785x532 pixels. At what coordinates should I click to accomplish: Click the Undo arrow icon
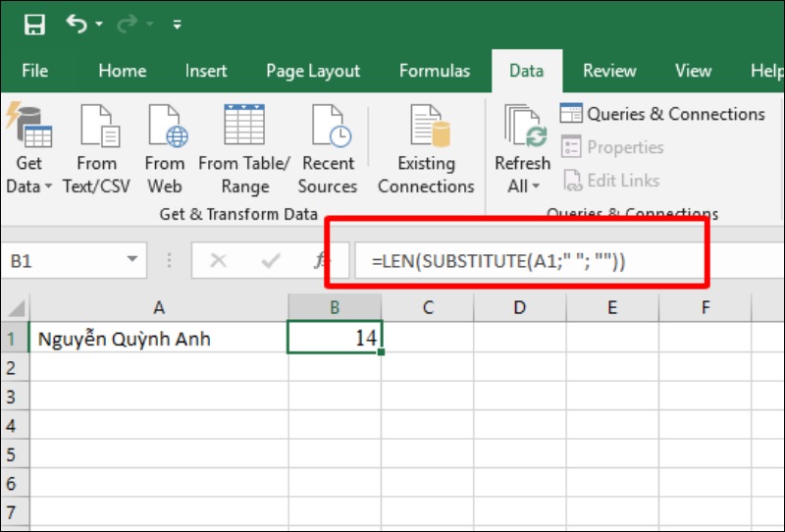click(x=78, y=25)
